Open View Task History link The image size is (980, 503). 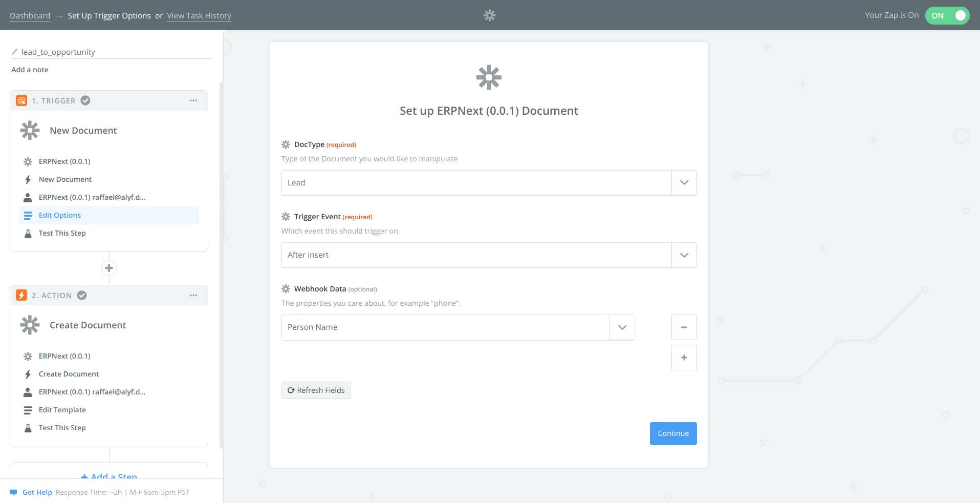click(199, 16)
